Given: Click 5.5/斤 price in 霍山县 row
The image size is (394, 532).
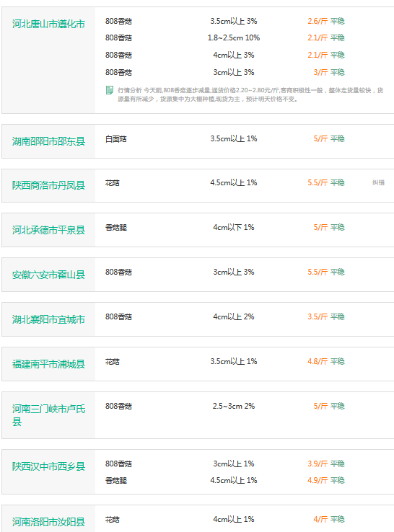Looking at the screenshot, I should coord(318,272).
